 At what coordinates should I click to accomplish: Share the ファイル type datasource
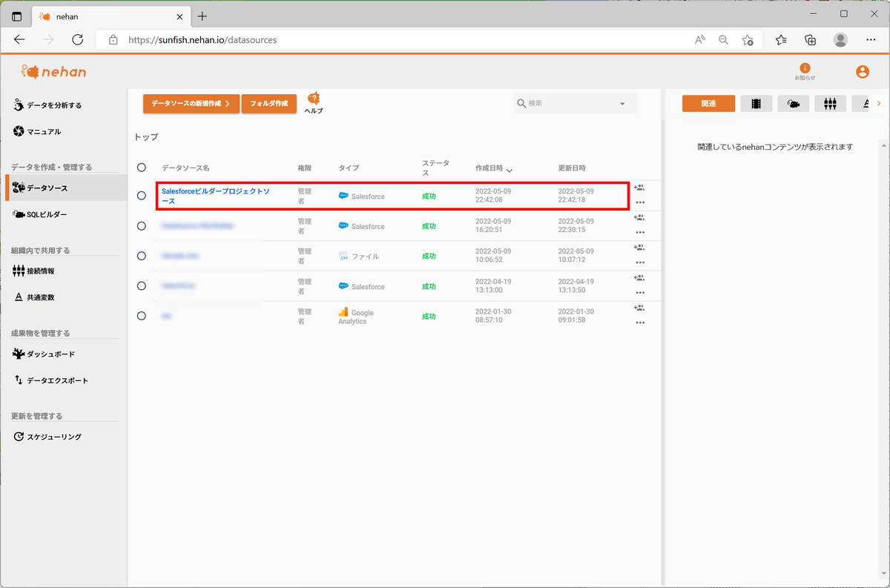pos(639,248)
